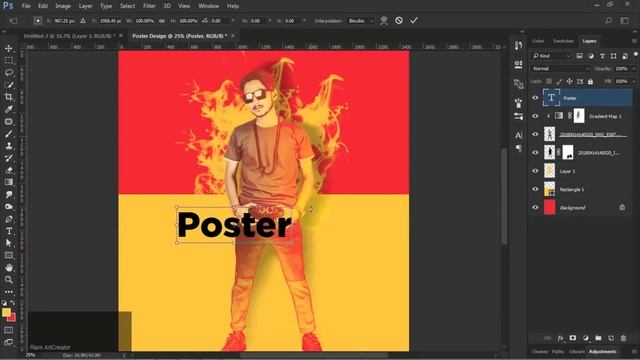This screenshot has height=360, width=640.
Task: Swap foreground and background colors icon
Action: (13, 303)
